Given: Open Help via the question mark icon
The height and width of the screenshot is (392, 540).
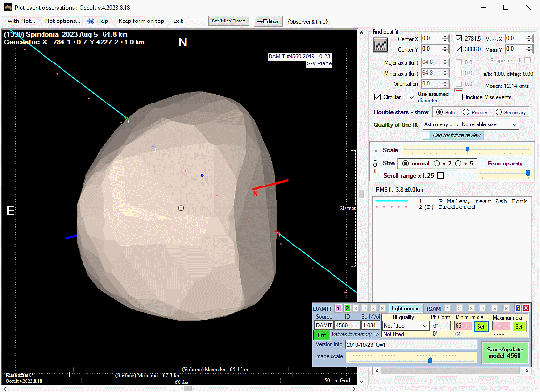Looking at the screenshot, I should click(x=91, y=21).
